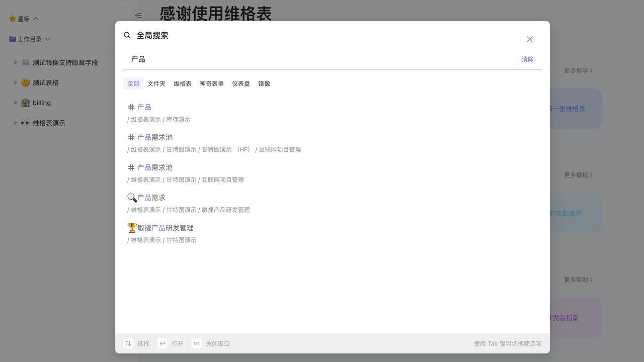Screen dimensions: 644x362
Task: Filter results by 仪表盘
Action: (241, 83)
